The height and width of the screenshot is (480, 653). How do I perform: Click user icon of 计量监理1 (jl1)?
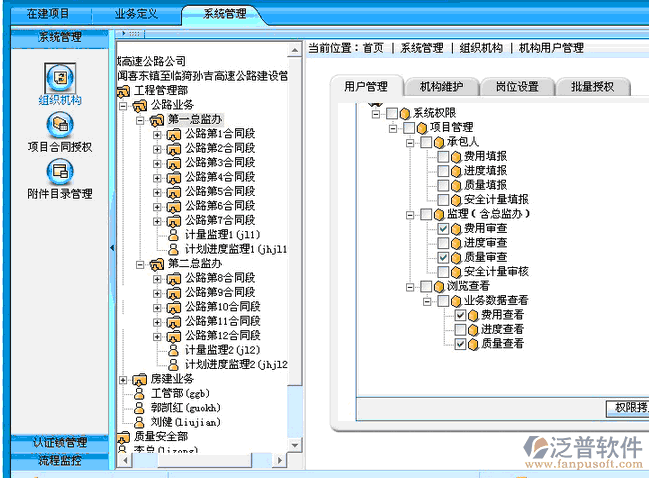pos(174,235)
